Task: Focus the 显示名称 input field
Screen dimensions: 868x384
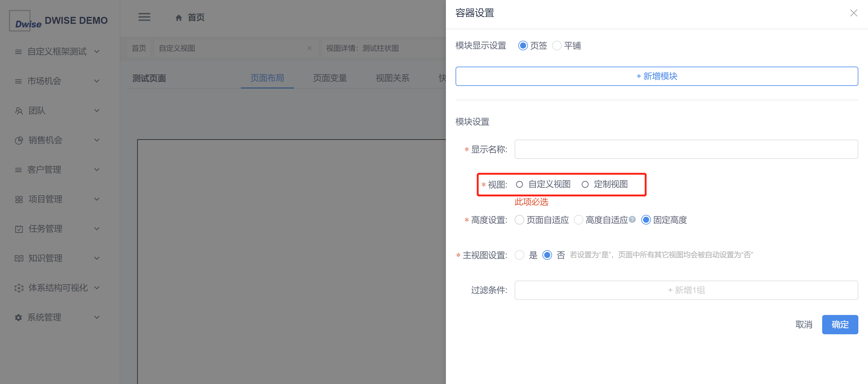Action: pyautogui.click(x=686, y=149)
